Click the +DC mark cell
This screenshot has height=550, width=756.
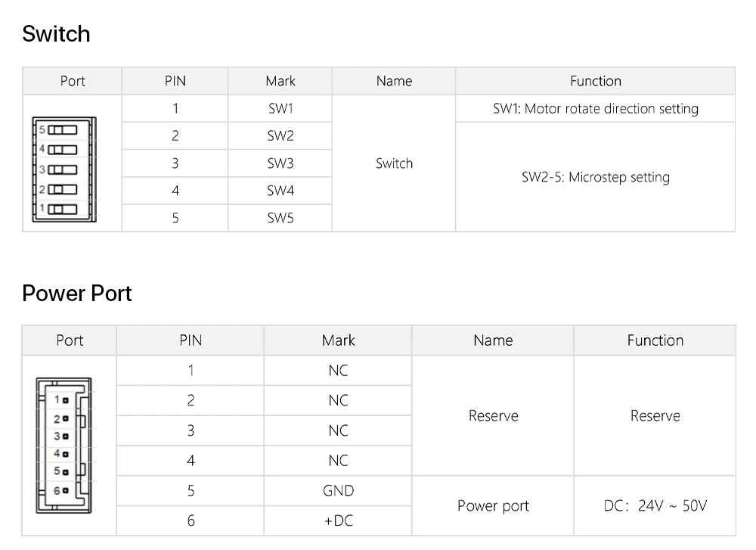338,520
